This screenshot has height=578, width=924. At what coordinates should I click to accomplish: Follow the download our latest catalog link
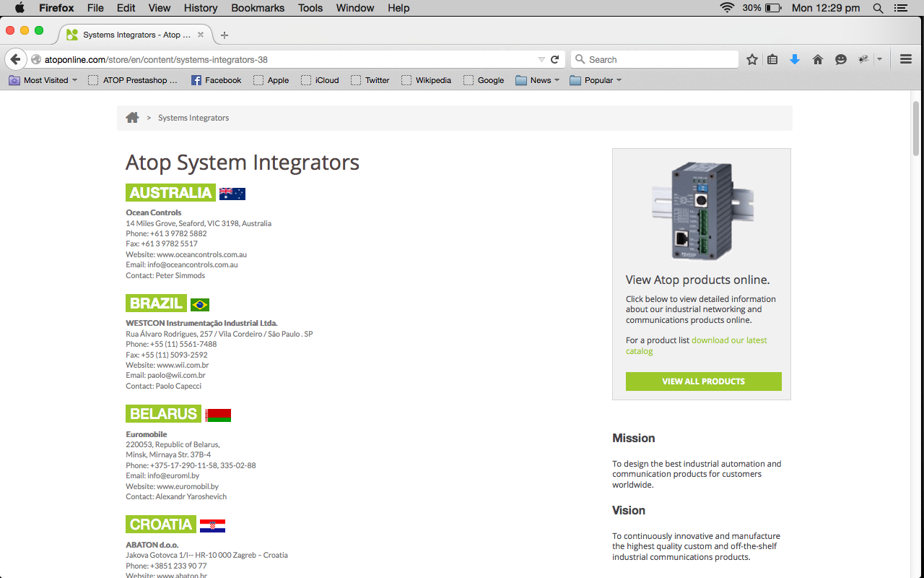pos(697,345)
